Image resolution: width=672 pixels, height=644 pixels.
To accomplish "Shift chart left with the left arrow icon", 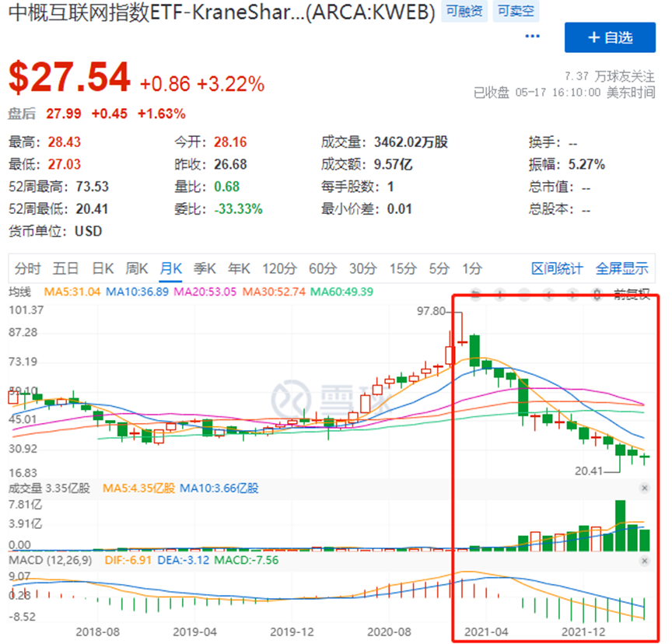I will [x=548, y=294].
